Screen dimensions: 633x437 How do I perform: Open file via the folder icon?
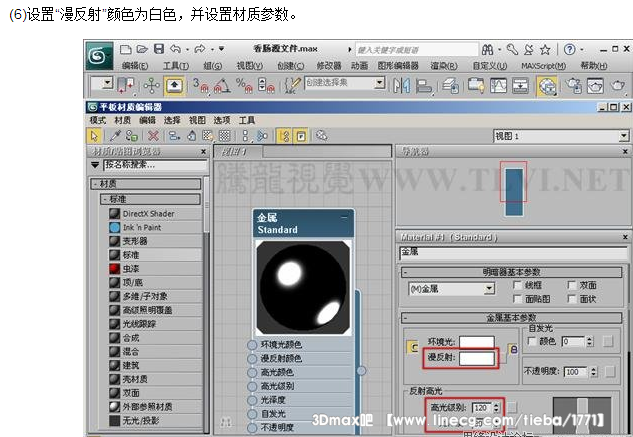click(142, 49)
